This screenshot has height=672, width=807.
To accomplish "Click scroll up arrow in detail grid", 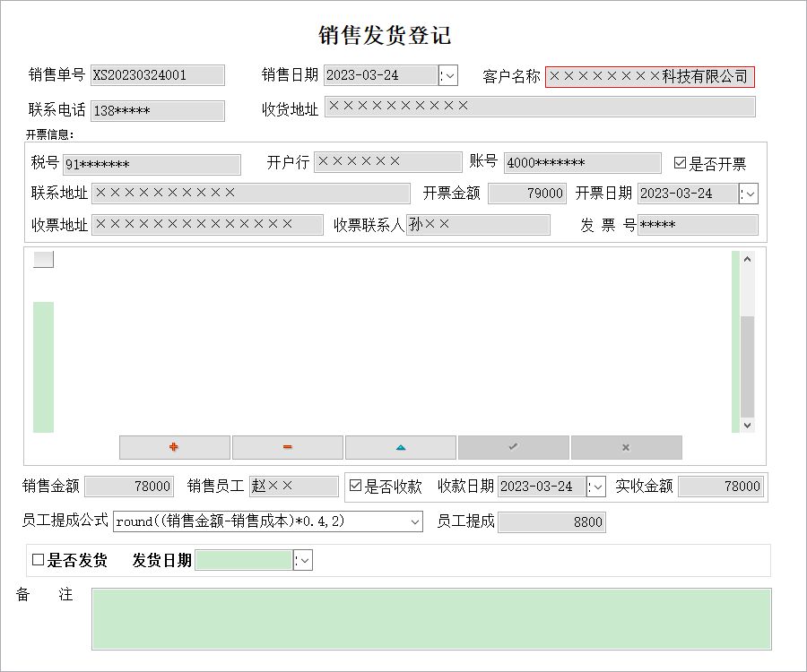I will [x=747, y=259].
